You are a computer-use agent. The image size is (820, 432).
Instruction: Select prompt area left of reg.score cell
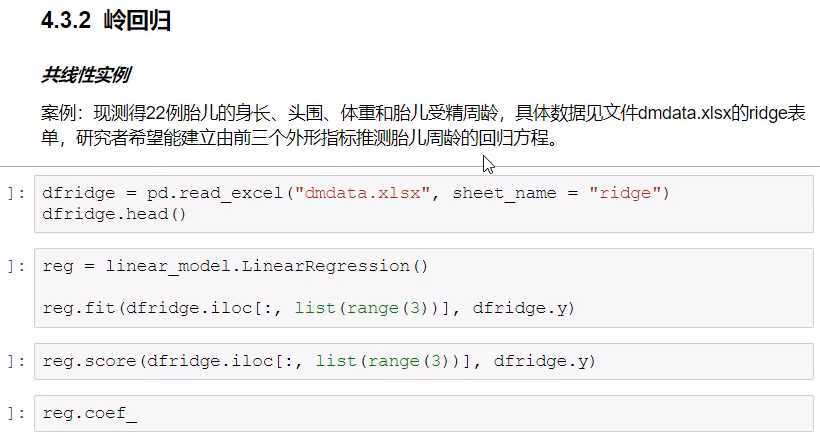pyautogui.click(x=17, y=361)
